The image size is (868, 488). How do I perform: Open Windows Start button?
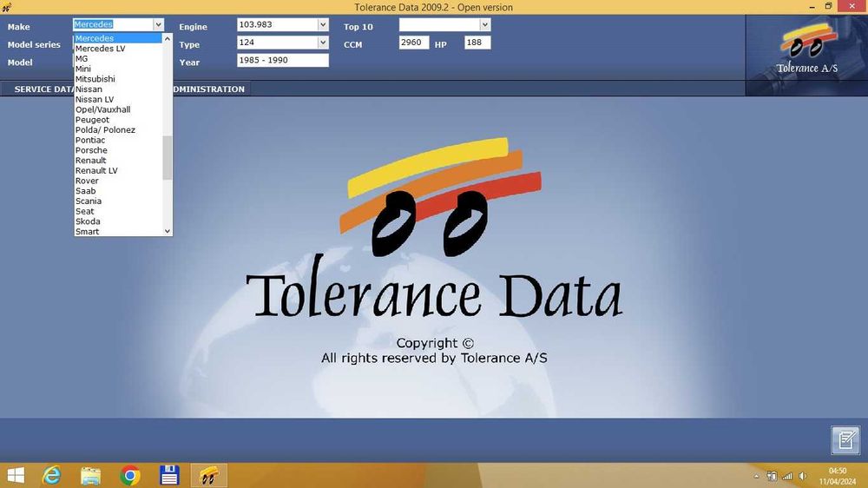[16, 475]
